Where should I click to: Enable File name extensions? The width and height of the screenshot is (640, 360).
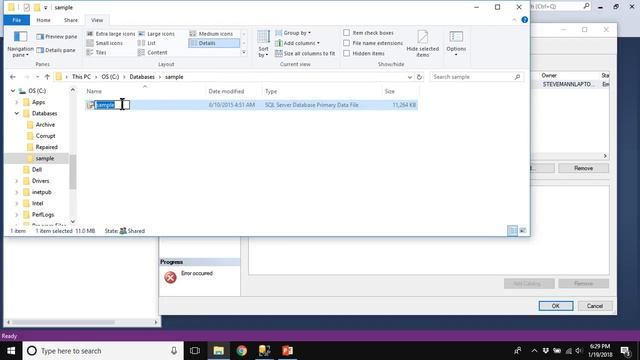[347, 43]
